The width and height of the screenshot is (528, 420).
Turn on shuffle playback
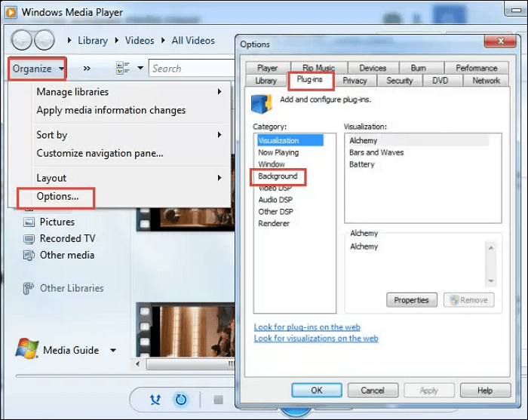pyautogui.click(x=155, y=400)
